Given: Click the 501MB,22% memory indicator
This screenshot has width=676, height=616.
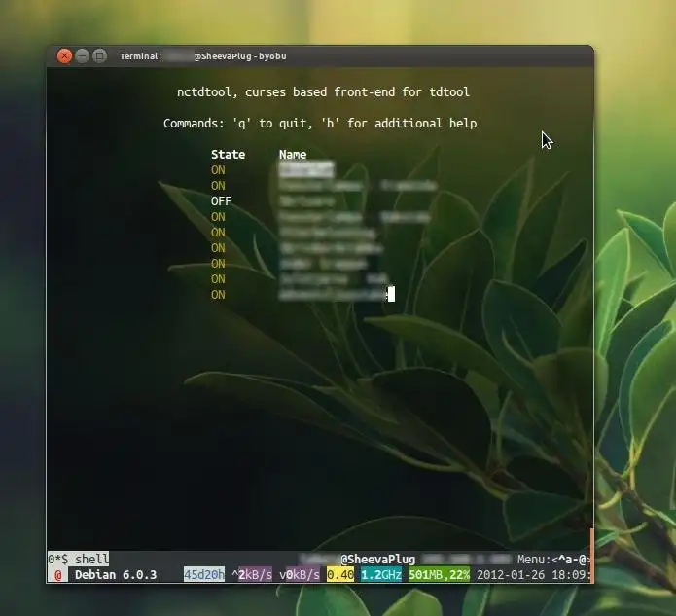Looking at the screenshot, I should pyautogui.click(x=440, y=575).
